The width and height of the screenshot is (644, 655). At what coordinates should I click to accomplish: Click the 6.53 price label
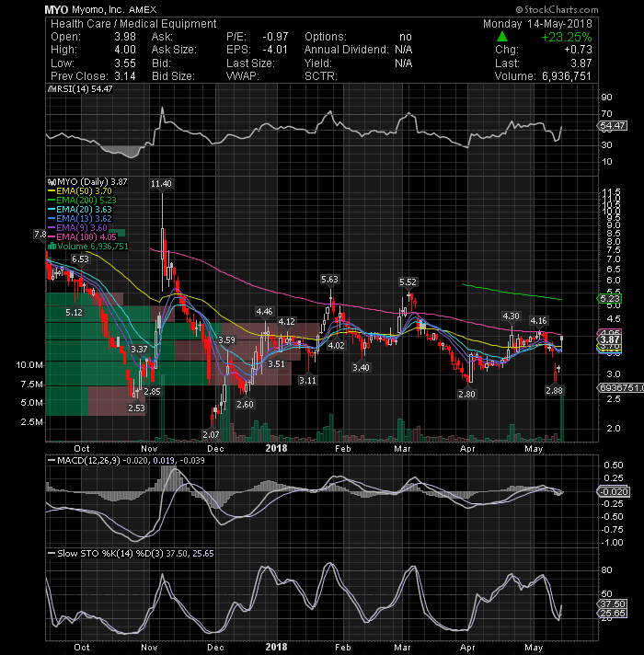coord(80,259)
